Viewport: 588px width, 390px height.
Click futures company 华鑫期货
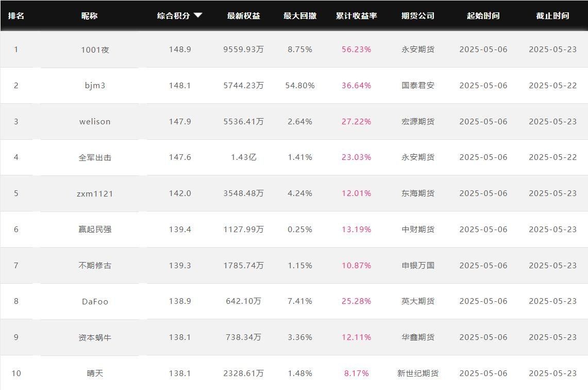coord(418,337)
